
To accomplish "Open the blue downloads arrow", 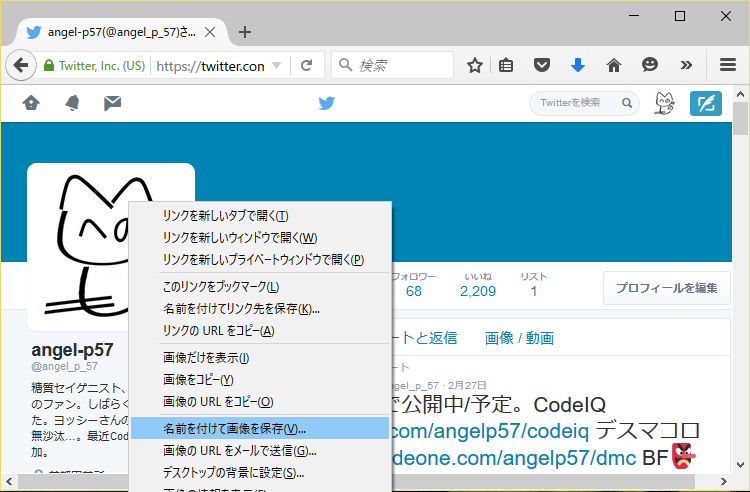I will 578,65.
